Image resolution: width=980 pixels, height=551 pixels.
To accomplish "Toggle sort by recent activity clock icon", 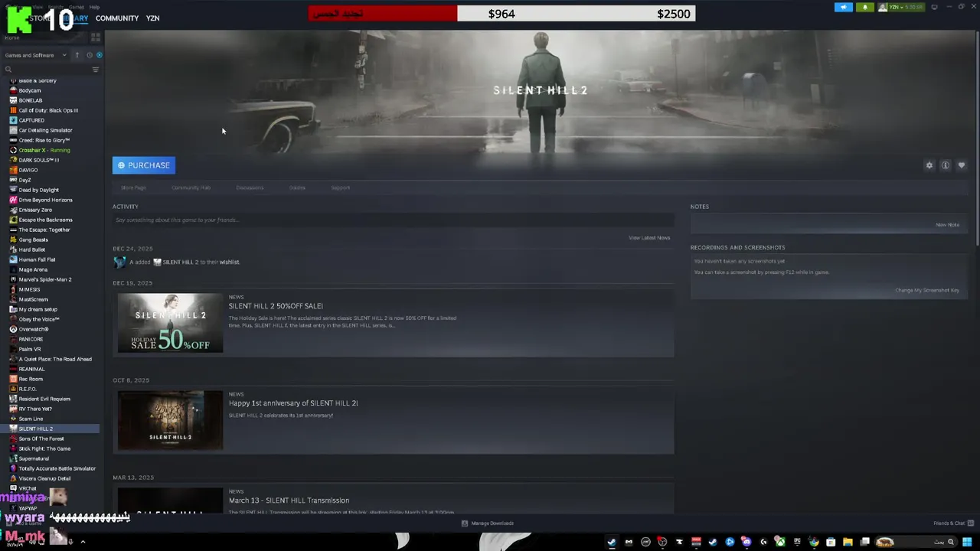I will (89, 55).
